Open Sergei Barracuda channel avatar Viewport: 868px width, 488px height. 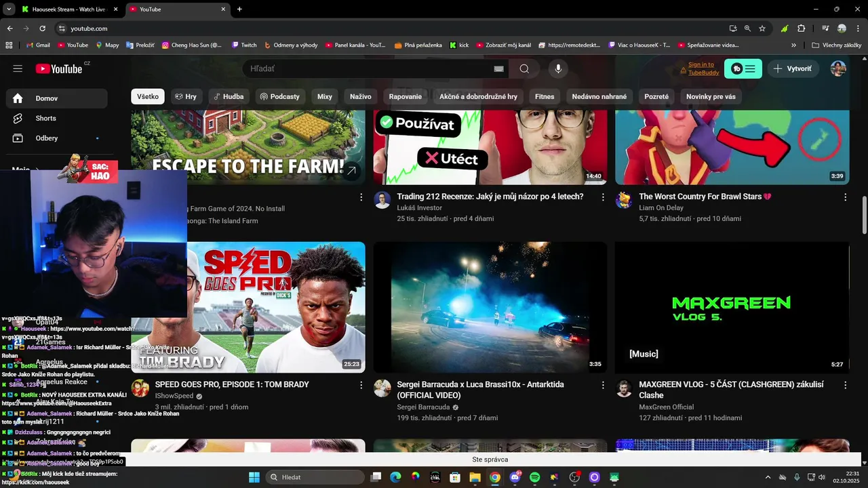(382, 388)
